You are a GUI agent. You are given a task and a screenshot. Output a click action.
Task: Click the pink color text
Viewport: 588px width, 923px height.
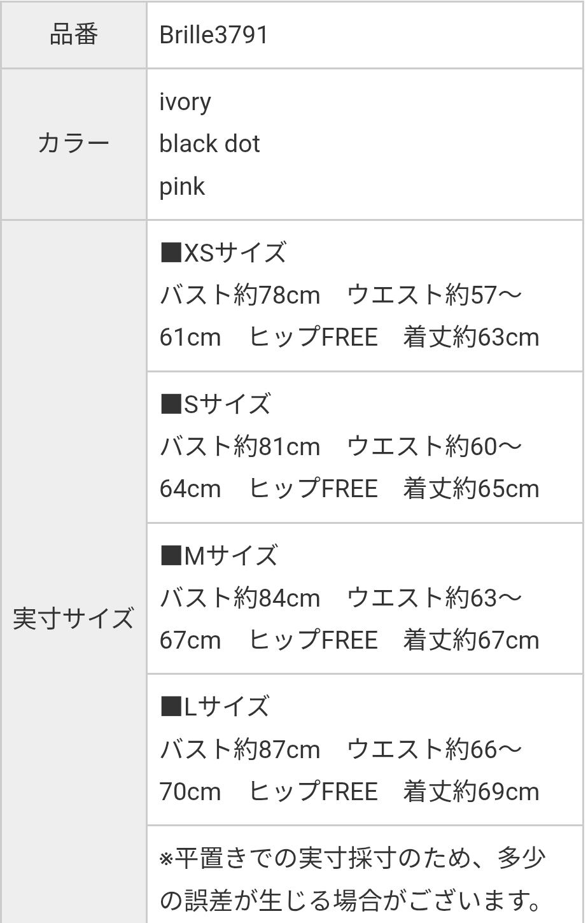pyautogui.click(x=182, y=187)
